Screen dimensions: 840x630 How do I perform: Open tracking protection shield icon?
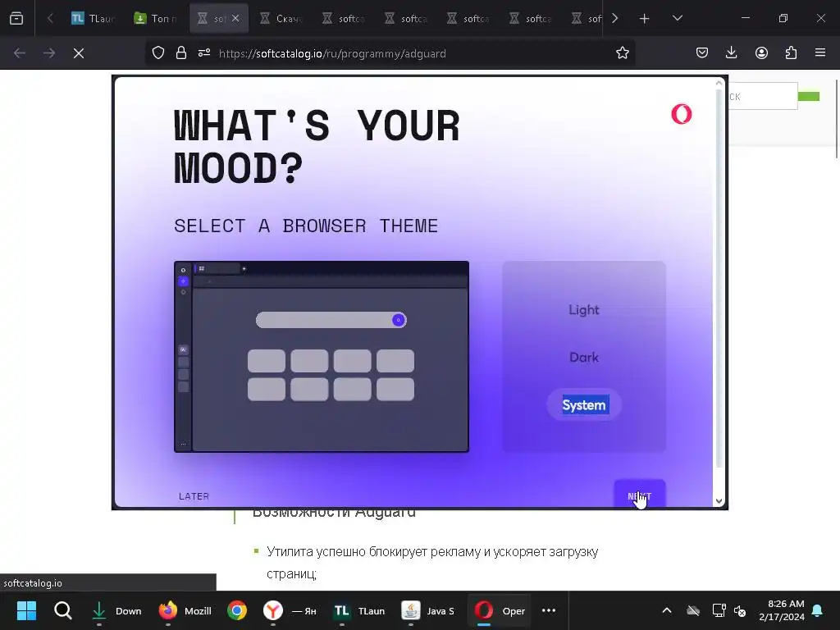tap(158, 53)
